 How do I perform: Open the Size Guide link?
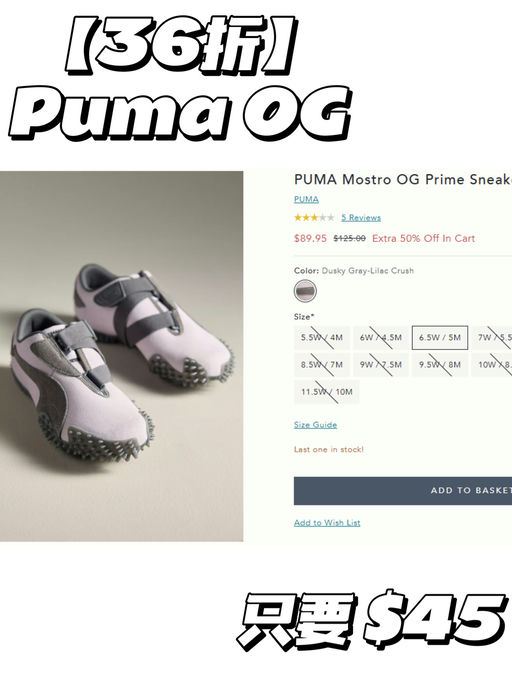[x=315, y=425]
